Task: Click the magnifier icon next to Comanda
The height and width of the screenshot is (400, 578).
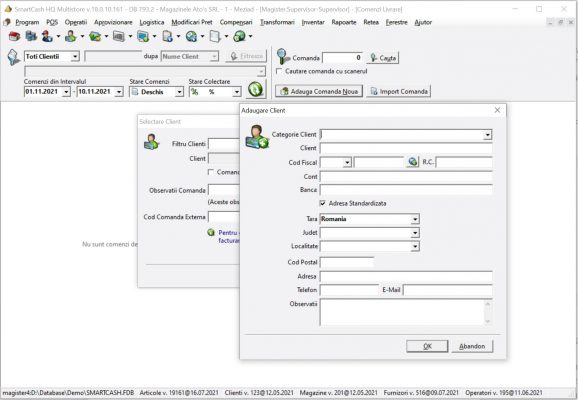Action: (283, 56)
